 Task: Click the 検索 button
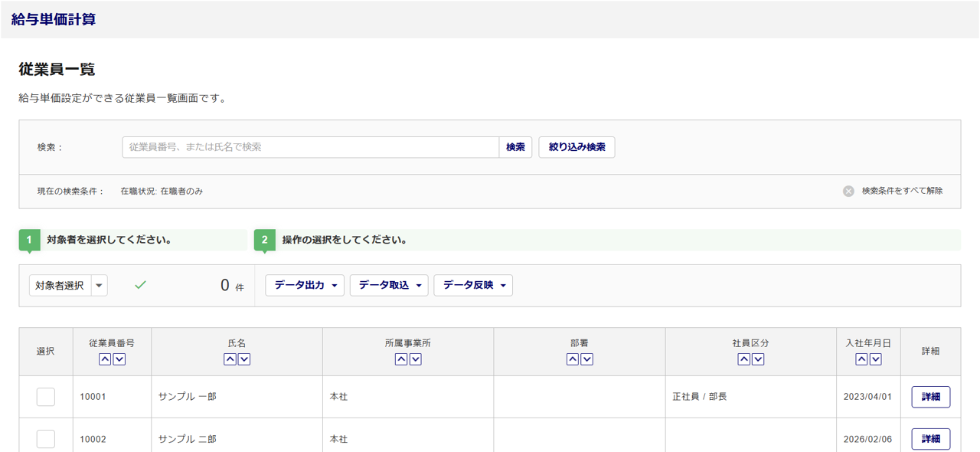515,147
